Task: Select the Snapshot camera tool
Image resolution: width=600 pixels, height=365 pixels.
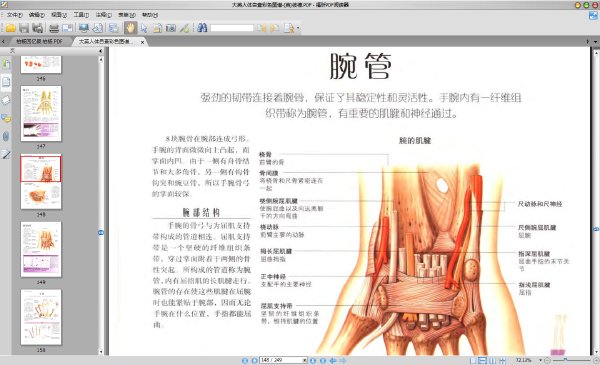Action: tap(170, 28)
